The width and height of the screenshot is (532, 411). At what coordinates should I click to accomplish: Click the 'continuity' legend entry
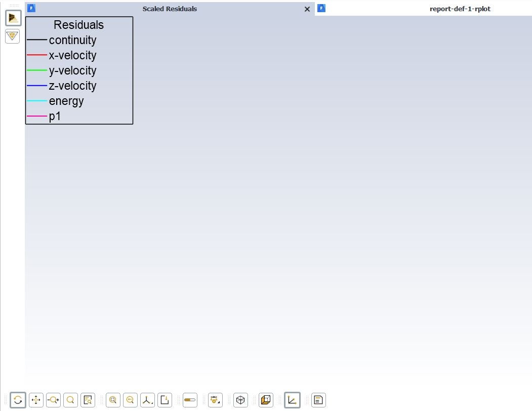72,40
